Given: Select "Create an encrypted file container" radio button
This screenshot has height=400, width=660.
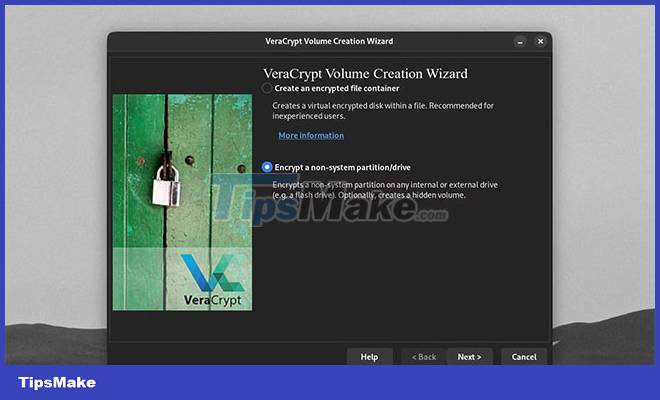Looking at the screenshot, I should click(x=267, y=88).
